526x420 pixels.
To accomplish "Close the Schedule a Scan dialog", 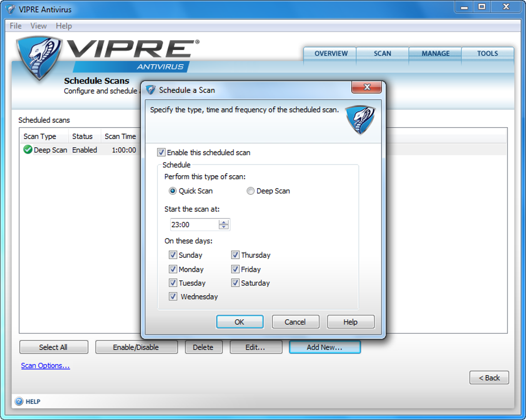I will tap(367, 87).
